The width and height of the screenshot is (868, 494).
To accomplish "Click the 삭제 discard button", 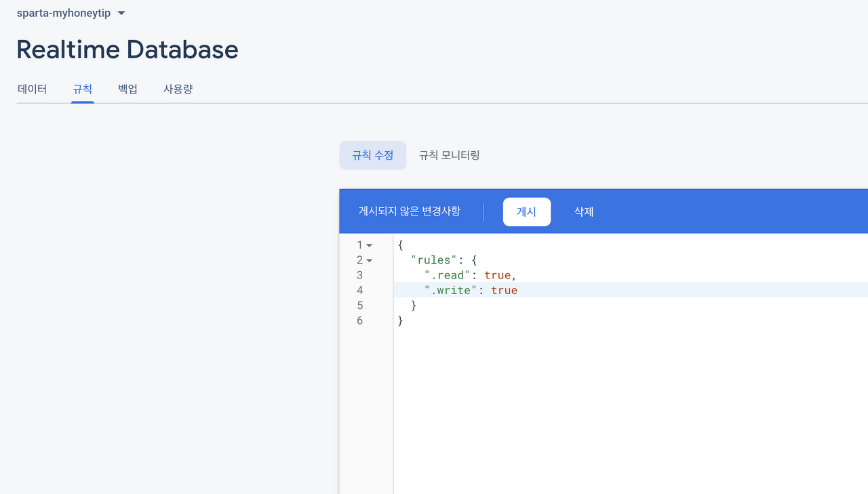I will pos(584,211).
